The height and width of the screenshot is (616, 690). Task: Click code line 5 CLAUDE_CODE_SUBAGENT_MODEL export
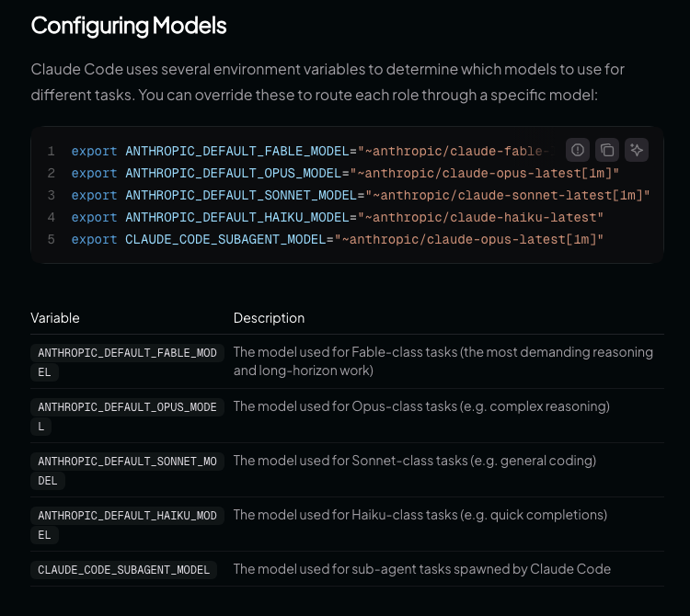pyautogui.click(x=337, y=240)
